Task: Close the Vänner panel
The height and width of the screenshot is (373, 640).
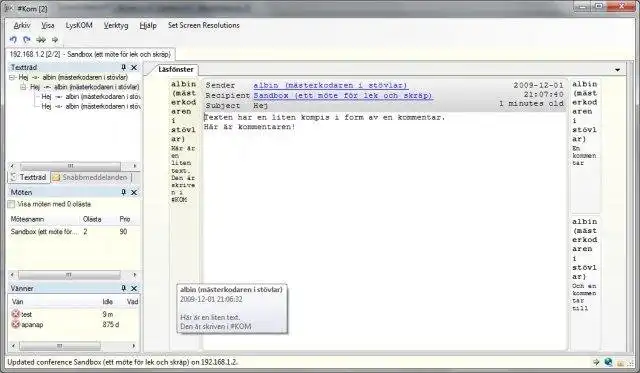Action: [x=134, y=288]
